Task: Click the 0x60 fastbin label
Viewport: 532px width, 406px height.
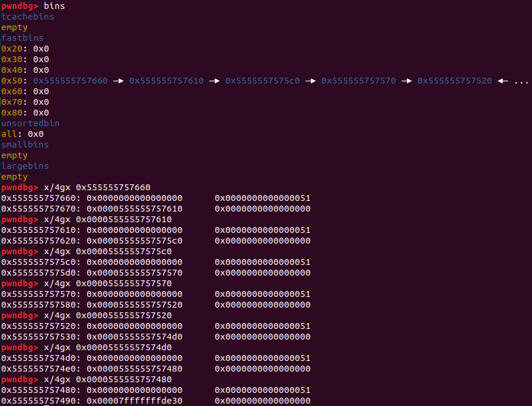Action: [12, 91]
